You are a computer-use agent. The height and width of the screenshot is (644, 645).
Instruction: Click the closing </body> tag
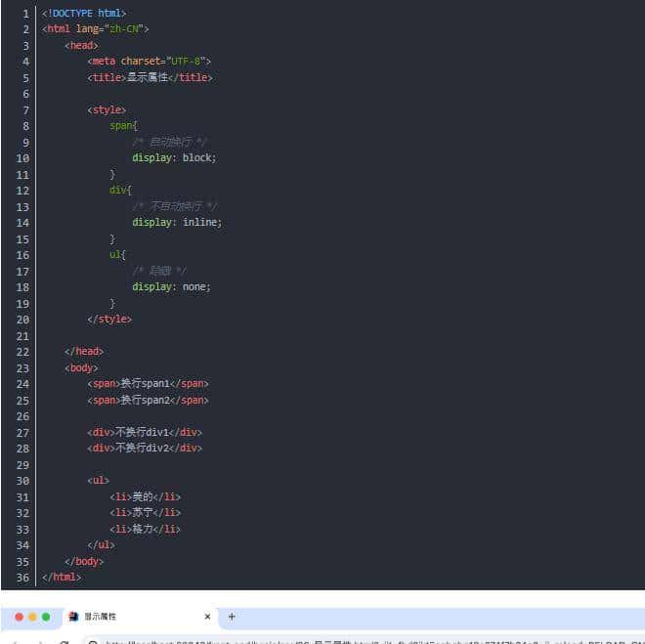84,561
